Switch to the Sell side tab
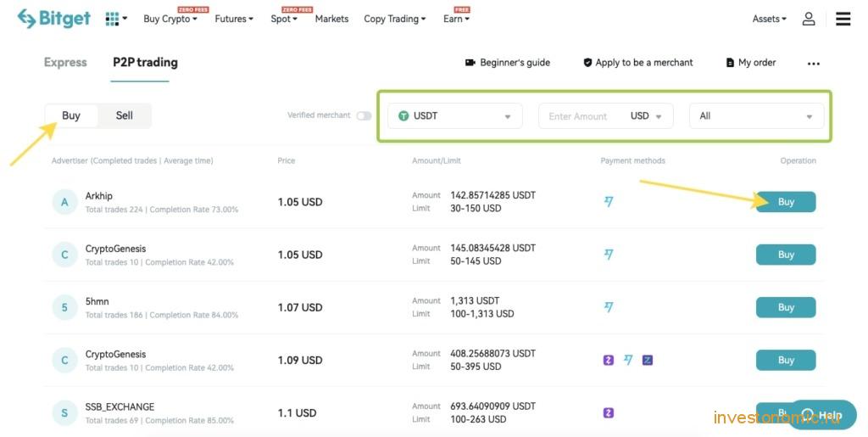 pyautogui.click(x=124, y=115)
